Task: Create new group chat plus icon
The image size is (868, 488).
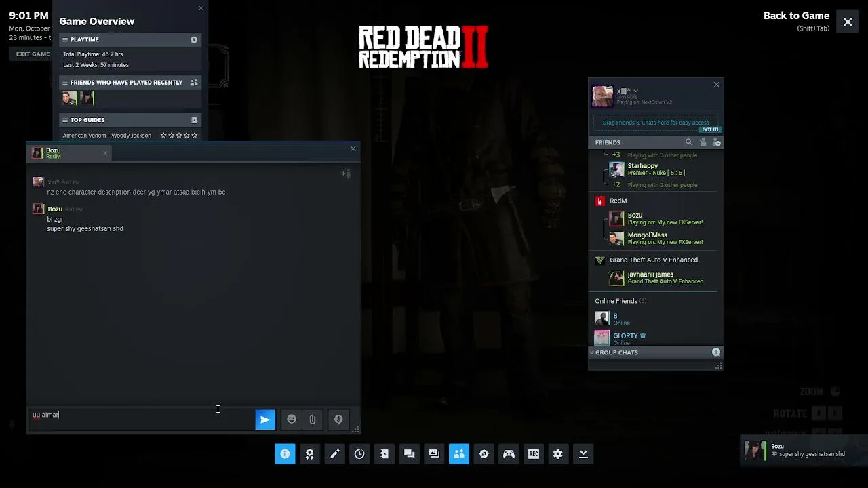Action: [716, 352]
